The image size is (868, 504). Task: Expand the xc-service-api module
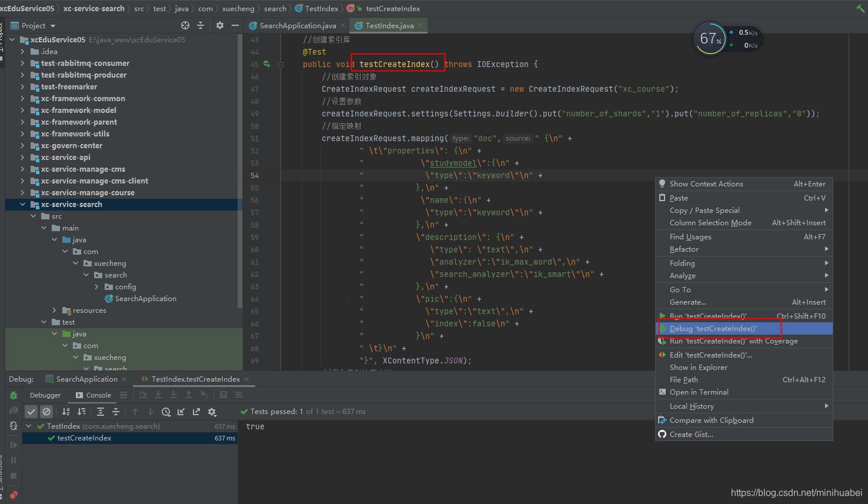[x=22, y=158]
